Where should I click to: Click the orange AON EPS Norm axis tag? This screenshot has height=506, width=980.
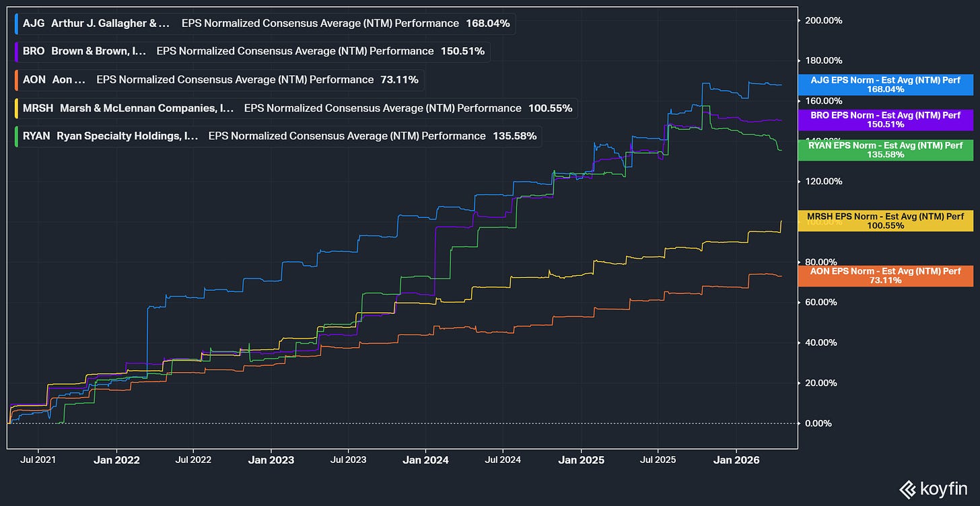pos(885,276)
